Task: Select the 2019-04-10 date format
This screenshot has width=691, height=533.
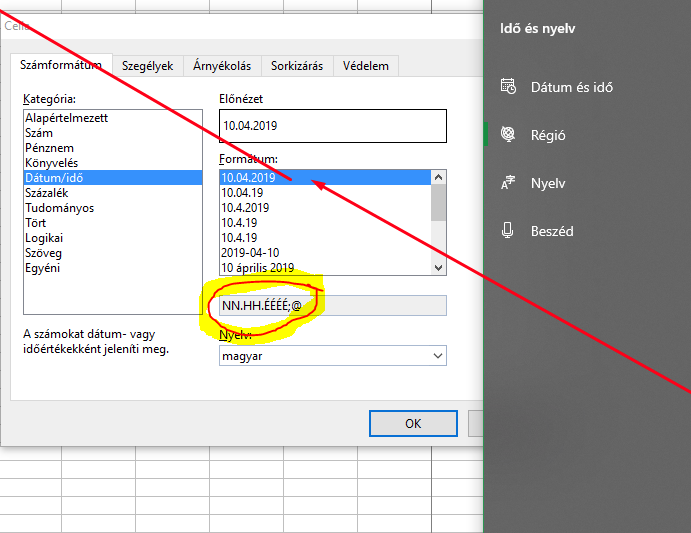Action: (250, 253)
